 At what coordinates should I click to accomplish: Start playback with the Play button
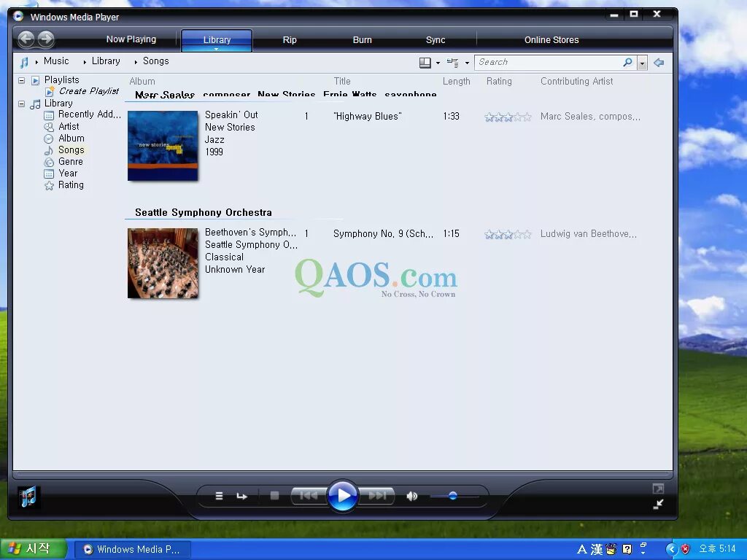click(343, 496)
